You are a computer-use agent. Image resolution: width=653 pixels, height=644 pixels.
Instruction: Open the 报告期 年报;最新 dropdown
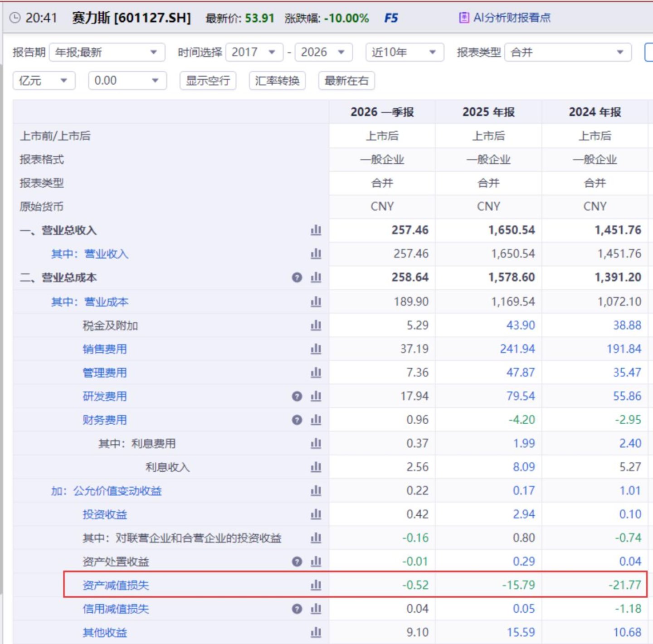coord(107,53)
